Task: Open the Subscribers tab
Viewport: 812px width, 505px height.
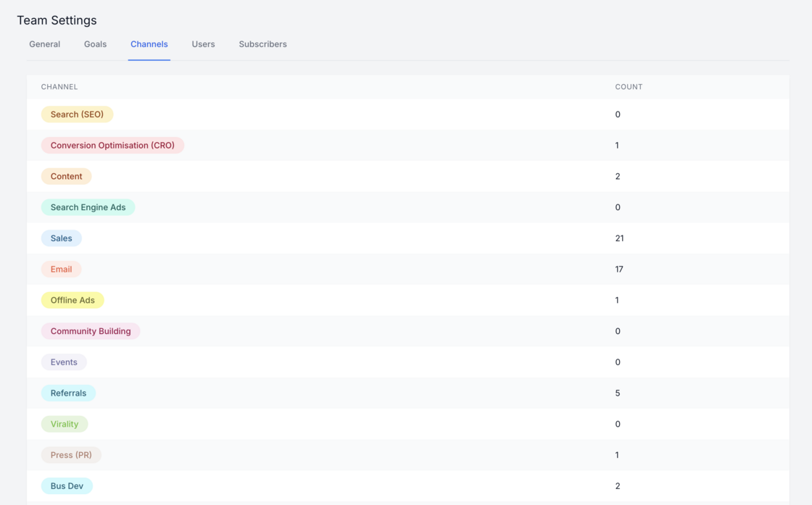Action: point(262,44)
